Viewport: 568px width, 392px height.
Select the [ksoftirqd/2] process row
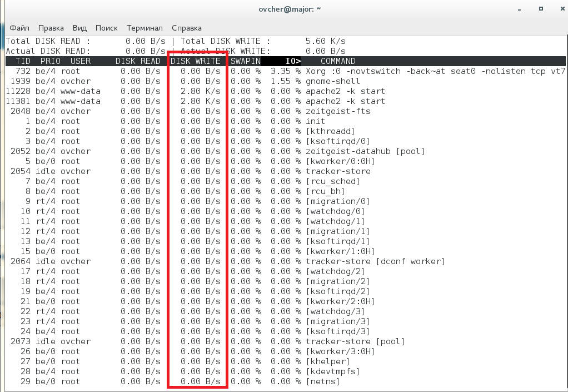pyautogui.click(x=286, y=292)
